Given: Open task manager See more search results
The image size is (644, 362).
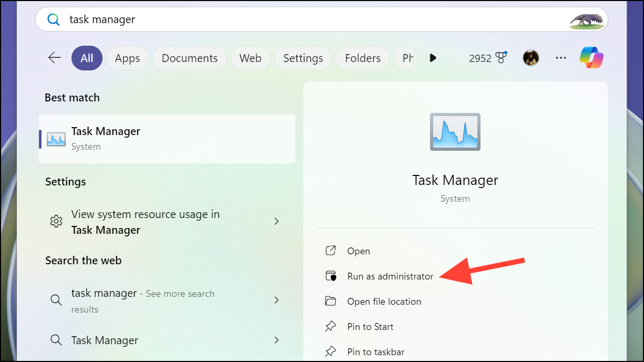Looking at the screenshot, I should tap(167, 301).
